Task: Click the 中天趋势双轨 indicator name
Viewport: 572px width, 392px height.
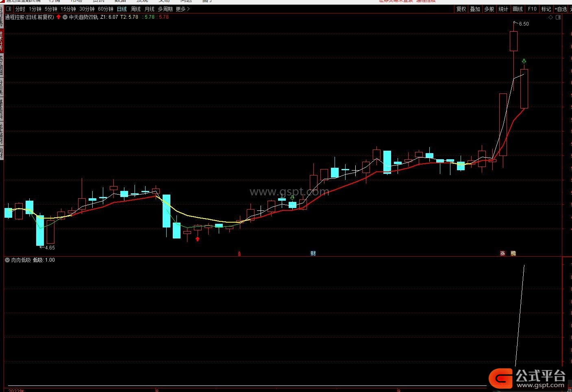Action: (83, 17)
